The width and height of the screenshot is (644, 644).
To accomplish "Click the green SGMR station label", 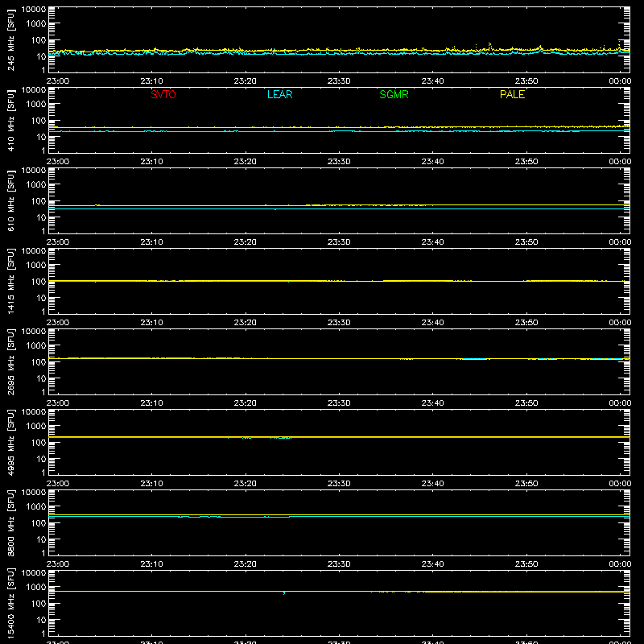I will click(394, 94).
